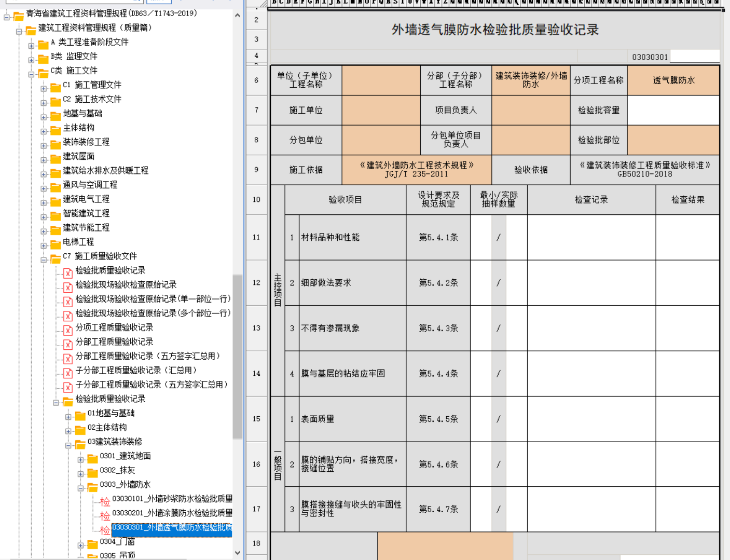Expand the 01地基与基础 folder node
730x560 pixels.
[68, 417]
